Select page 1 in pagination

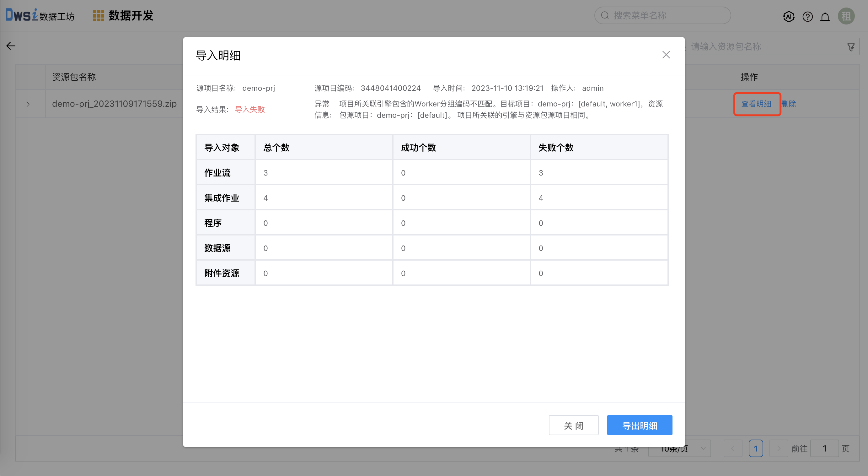(755, 449)
